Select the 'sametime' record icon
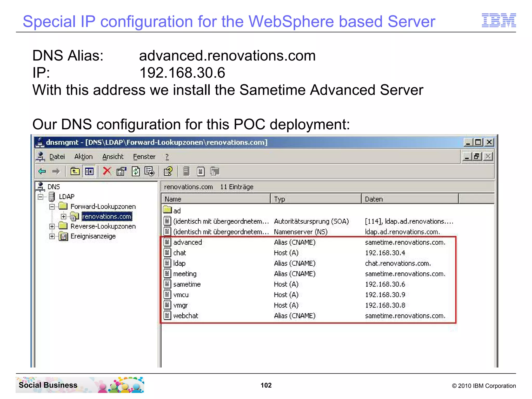The image size is (532, 399). (167, 284)
